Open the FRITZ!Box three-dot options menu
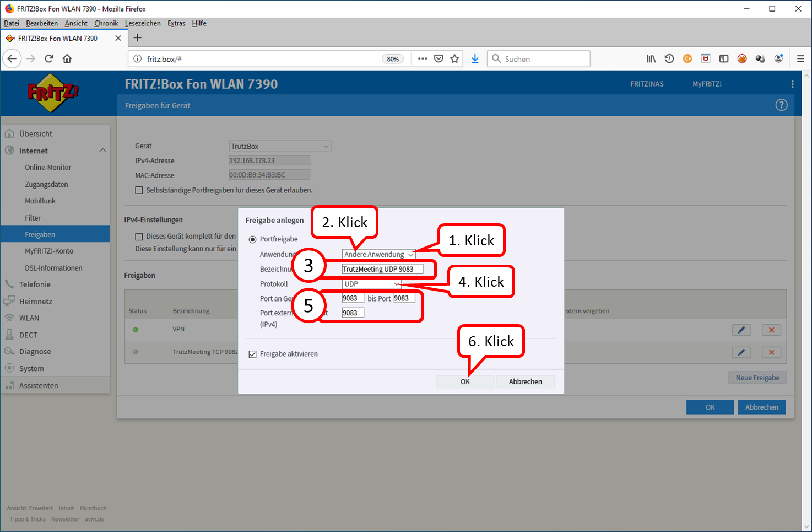This screenshot has width=812, height=532. pyautogui.click(x=792, y=84)
